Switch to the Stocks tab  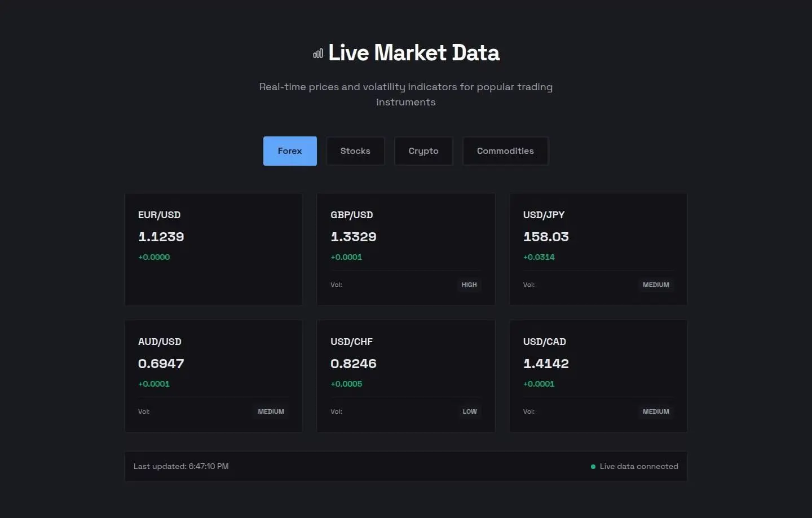pyautogui.click(x=355, y=151)
